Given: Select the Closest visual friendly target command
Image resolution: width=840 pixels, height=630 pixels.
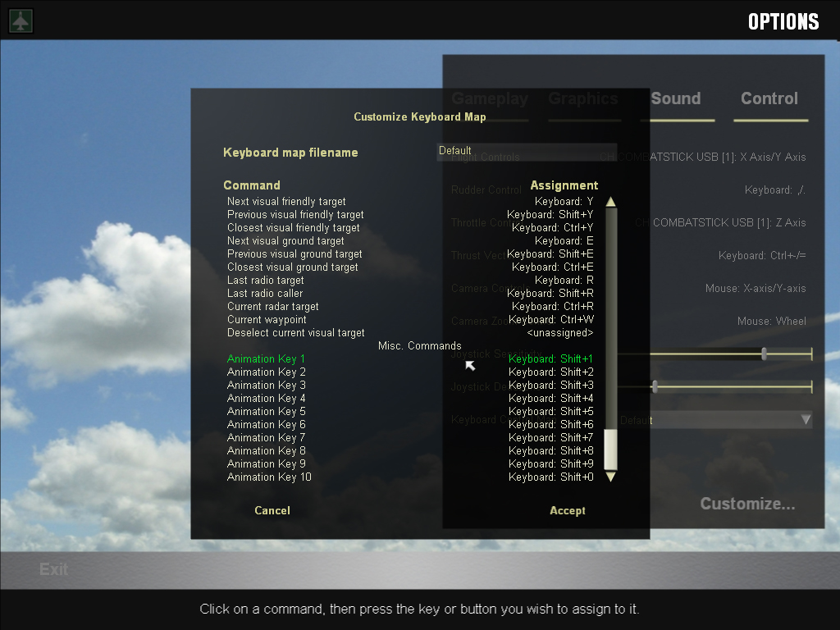Looking at the screenshot, I should (x=293, y=228).
